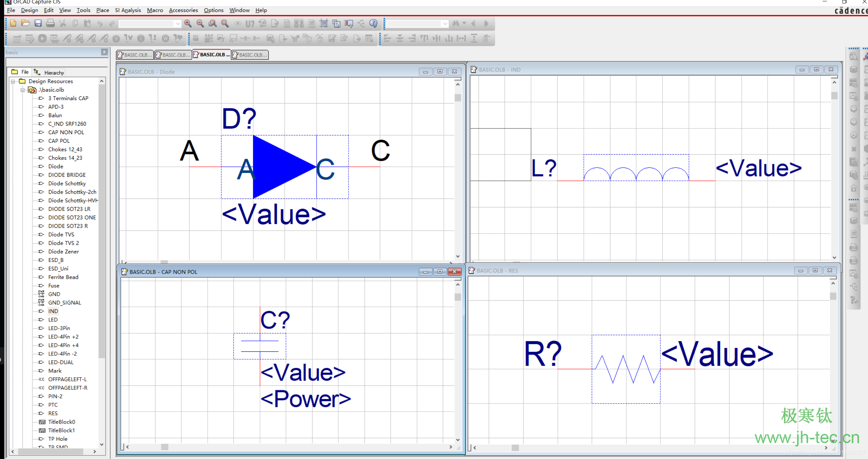Collapse the basic.olb library node

coord(22,90)
